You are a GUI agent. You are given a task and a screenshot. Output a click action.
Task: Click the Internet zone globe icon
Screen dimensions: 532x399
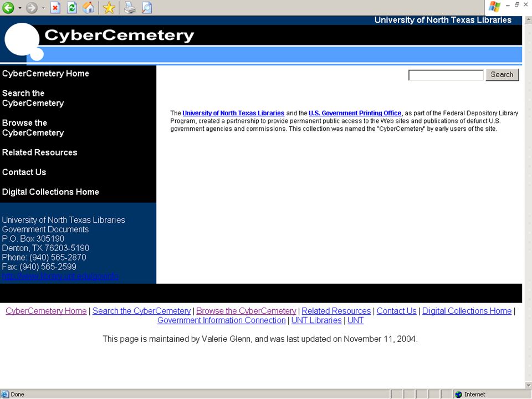[x=459, y=394]
